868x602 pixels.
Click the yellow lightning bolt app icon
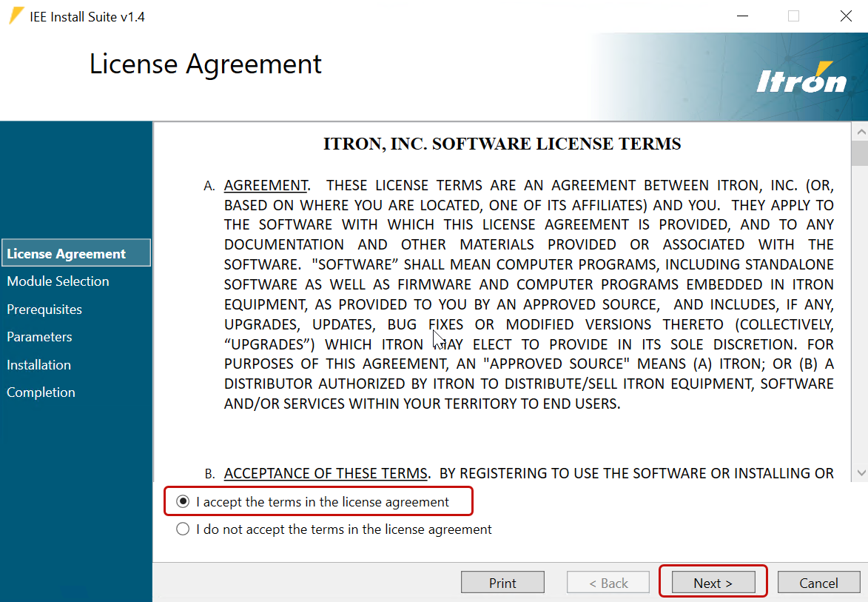(x=16, y=16)
